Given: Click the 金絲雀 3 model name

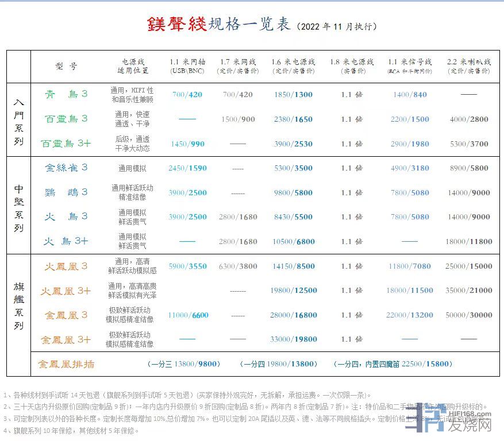Looking at the screenshot, I should point(66,168).
